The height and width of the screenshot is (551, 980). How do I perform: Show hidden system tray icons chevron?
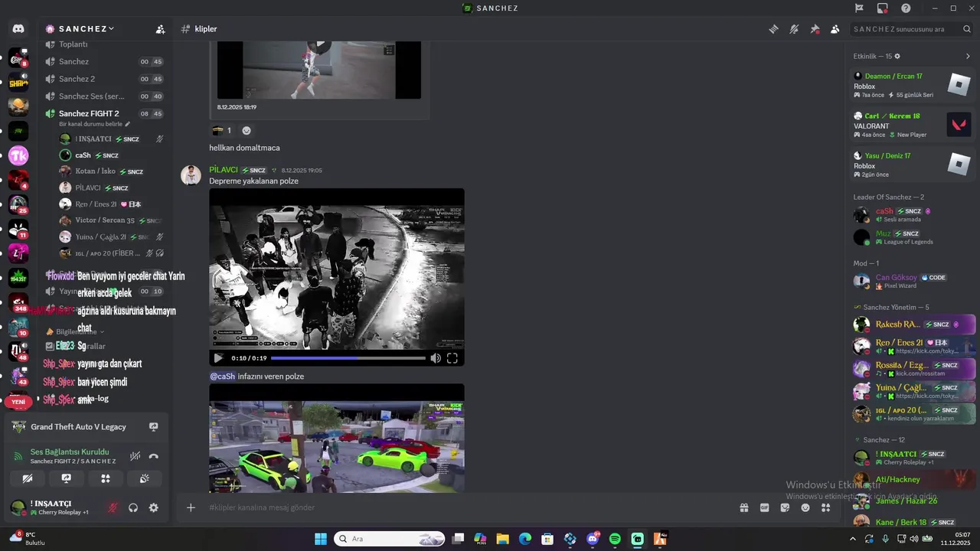[851, 539]
